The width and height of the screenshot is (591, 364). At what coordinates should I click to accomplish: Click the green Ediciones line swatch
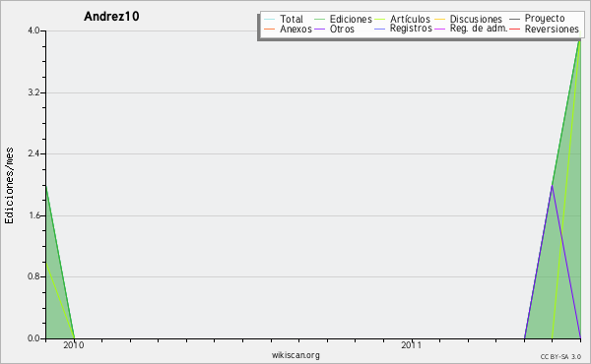(x=319, y=20)
